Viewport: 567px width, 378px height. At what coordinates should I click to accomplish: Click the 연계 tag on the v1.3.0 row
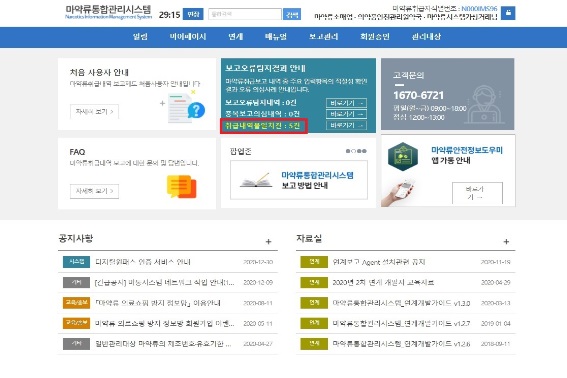[x=314, y=302]
